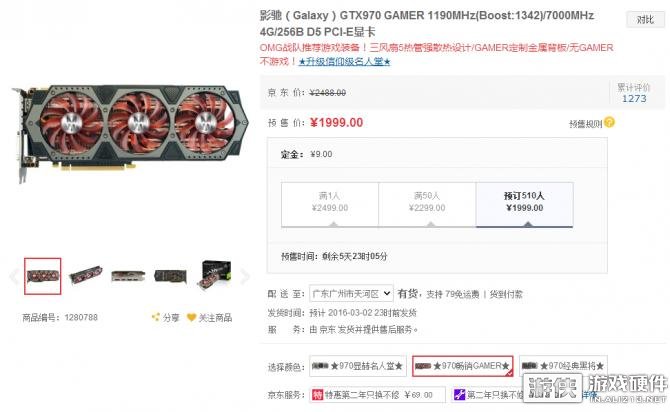The image size is (670, 412).
Task: Show previous thumbnails with left arrow
Action: [14, 277]
